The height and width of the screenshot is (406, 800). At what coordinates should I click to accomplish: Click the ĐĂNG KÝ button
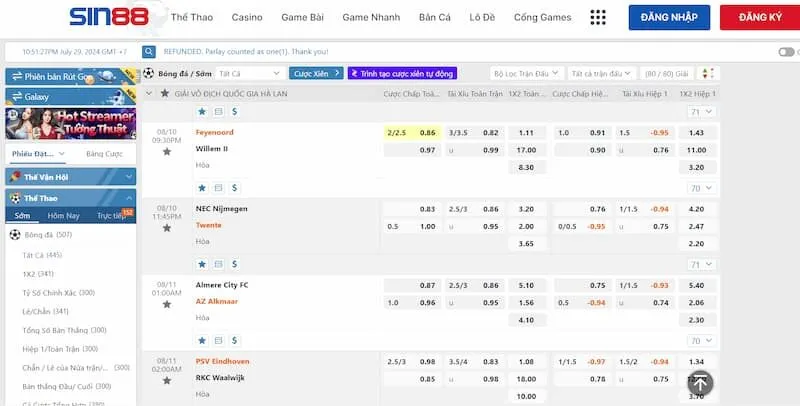pyautogui.click(x=760, y=17)
